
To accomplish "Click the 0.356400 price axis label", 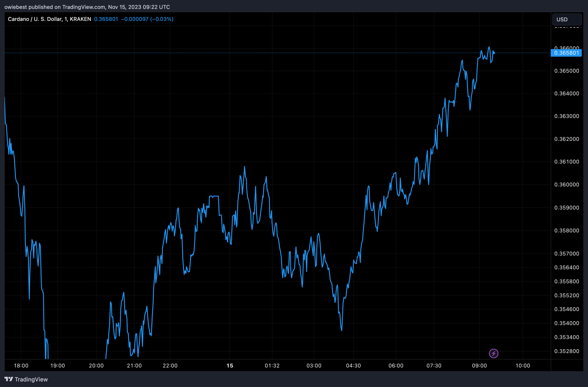I will coord(566,267).
